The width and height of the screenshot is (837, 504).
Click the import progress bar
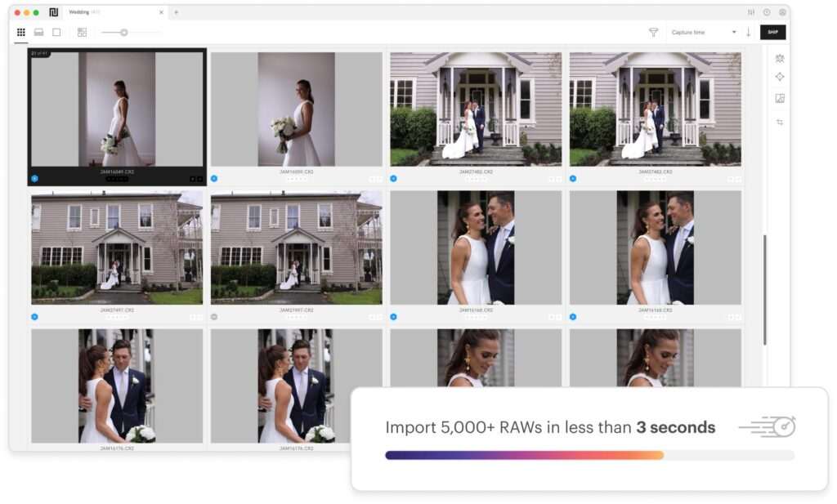590,456
